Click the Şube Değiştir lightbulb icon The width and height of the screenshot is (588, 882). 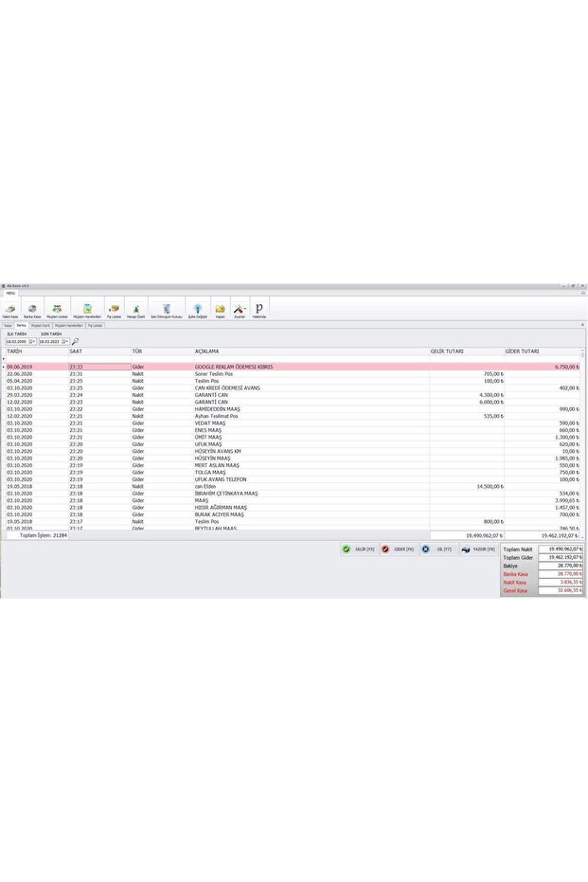click(x=198, y=310)
